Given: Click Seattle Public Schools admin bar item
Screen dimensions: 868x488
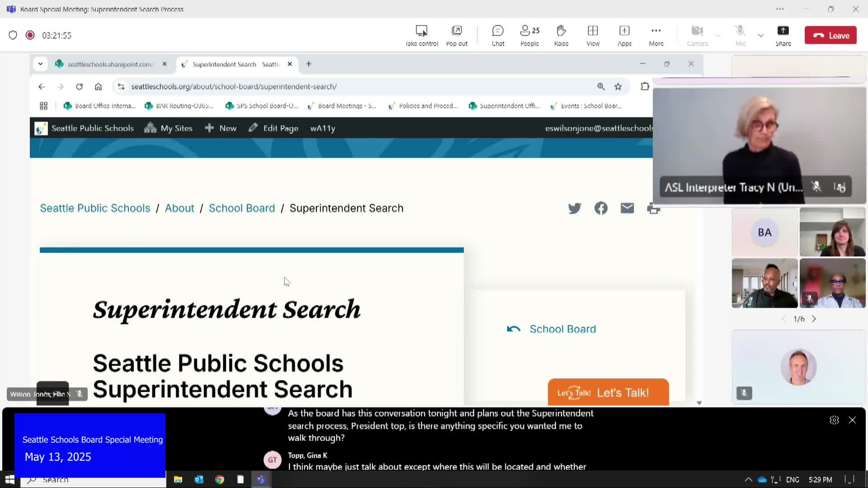Looking at the screenshot, I should tap(85, 128).
